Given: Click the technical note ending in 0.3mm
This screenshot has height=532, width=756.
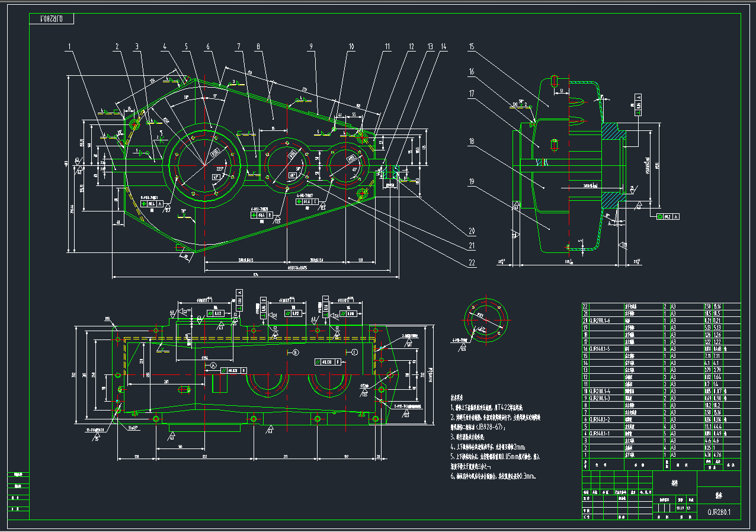Looking at the screenshot, I should click(x=493, y=476).
